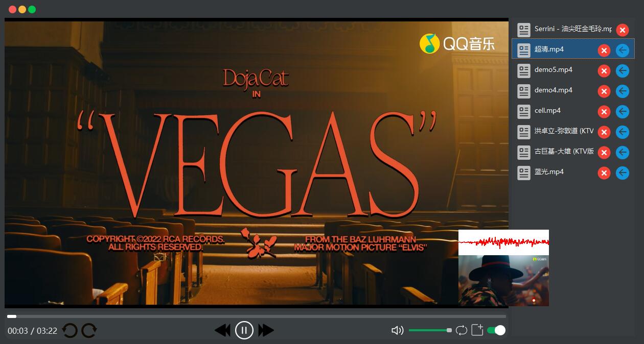
Task: Click file icon beside 洪卓立-弥敦道
Action: tap(524, 132)
